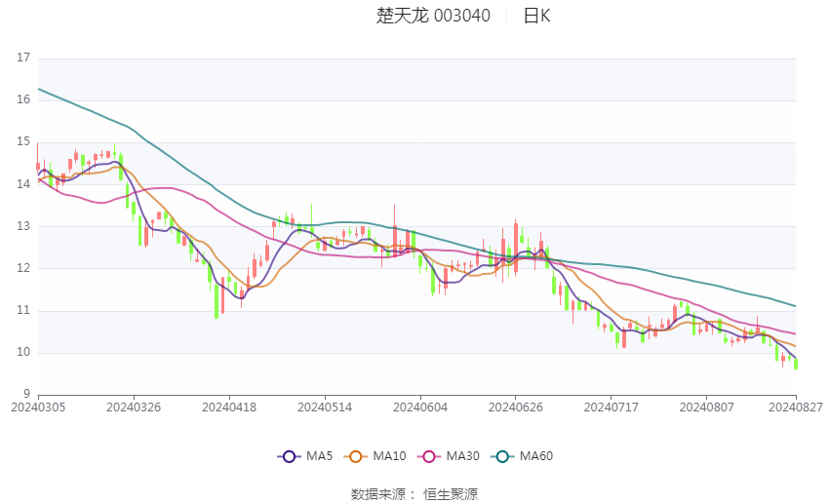Click the purple MA5 legend circle icon
The image size is (829, 504).
coord(289,456)
